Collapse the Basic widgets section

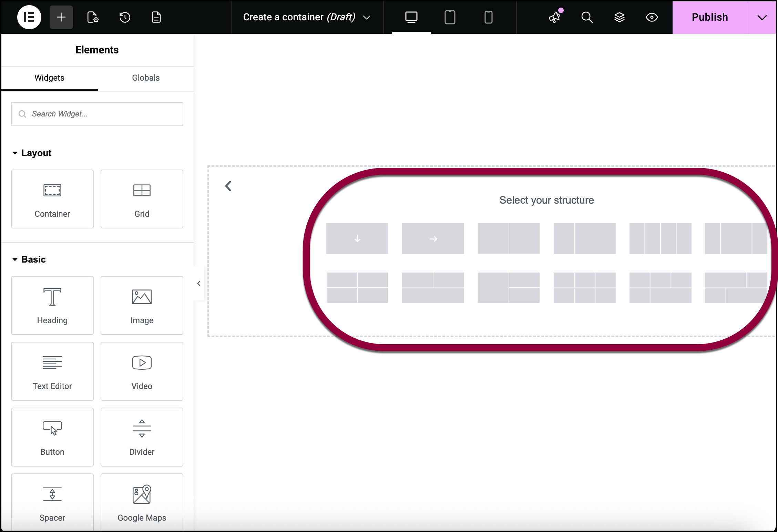click(x=15, y=259)
